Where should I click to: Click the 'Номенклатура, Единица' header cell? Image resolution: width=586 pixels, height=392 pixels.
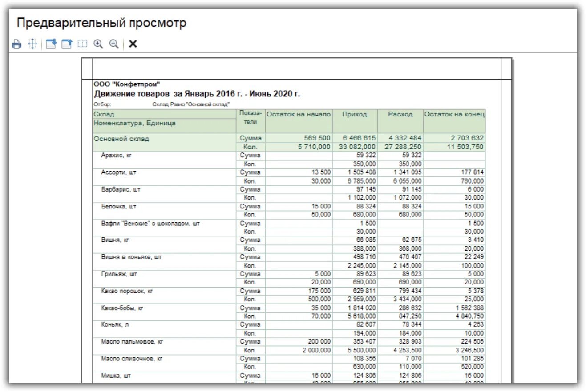(x=165, y=125)
